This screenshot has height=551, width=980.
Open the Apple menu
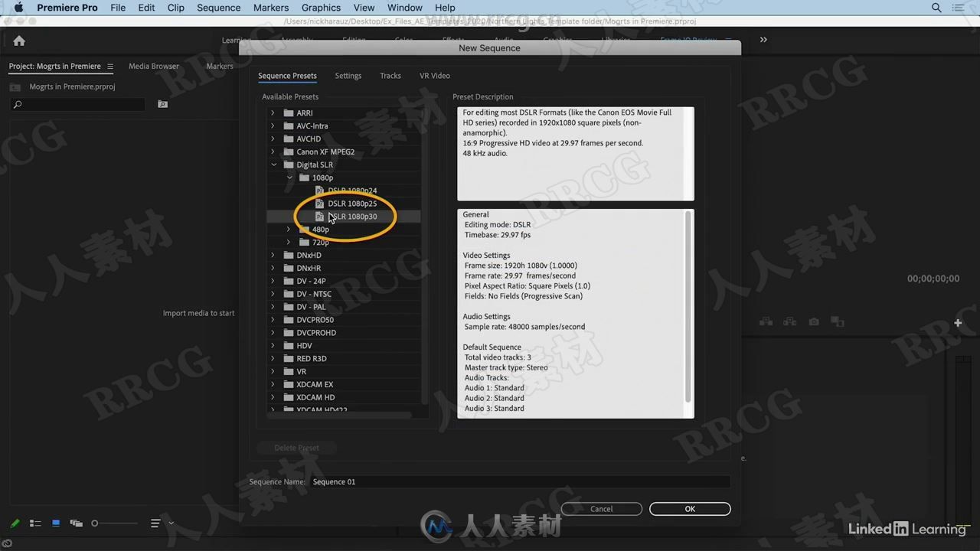point(18,8)
